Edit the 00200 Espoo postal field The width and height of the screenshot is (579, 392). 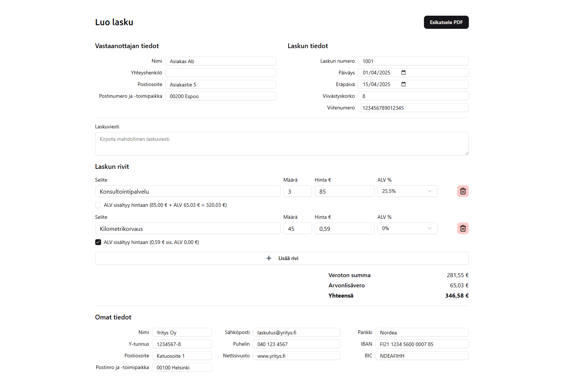tap(221, 96)
